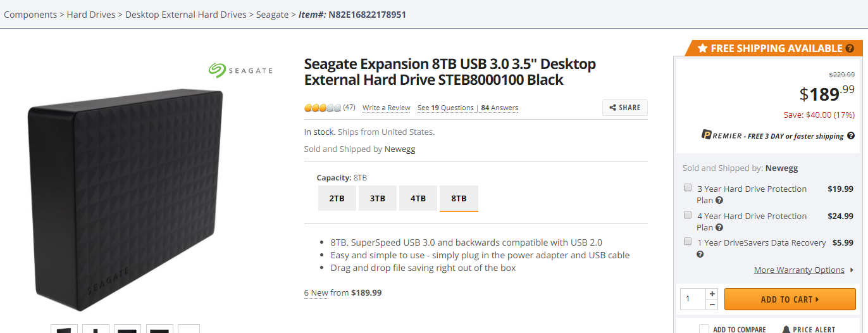Decrease quantity with the minus stepper
This screenshot has height=333, width=868.
[x=712, y=305]
